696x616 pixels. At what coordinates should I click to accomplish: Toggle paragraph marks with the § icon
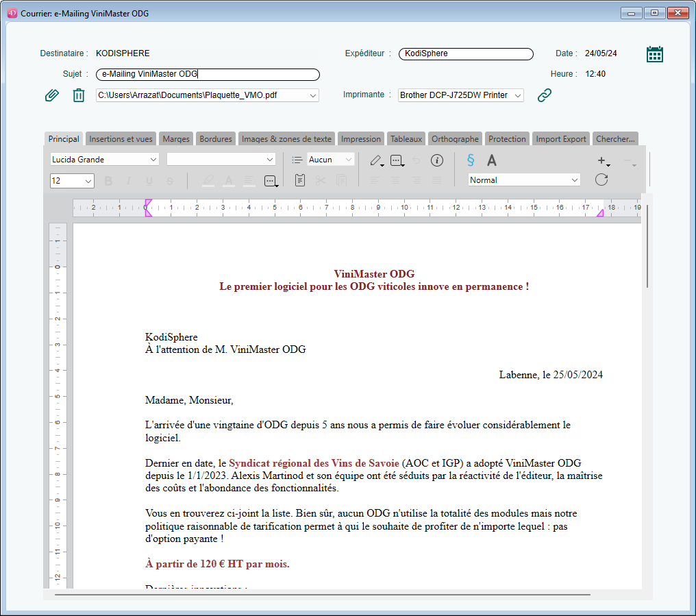coord(470,160)
